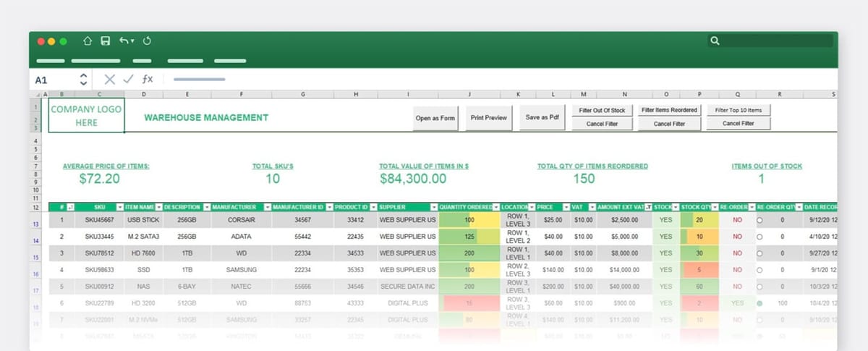The image size is (868, 351).
Task: Click the formula bar Cancel X icon
Action: coord(110,80)
